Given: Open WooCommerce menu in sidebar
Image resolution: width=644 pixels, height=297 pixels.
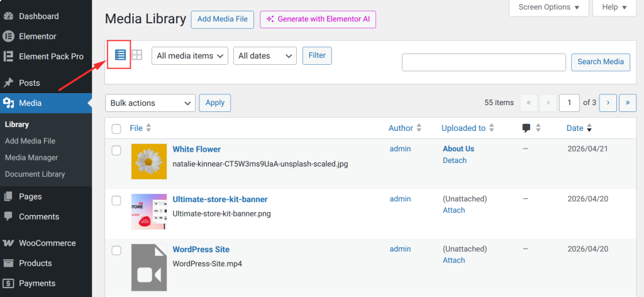Looking at the screenshot, I should point(46,243).
